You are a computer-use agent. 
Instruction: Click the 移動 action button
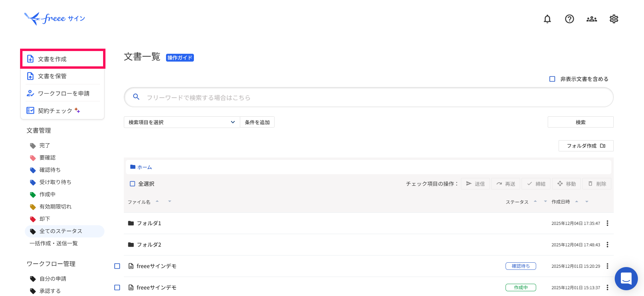coord(566,184)
